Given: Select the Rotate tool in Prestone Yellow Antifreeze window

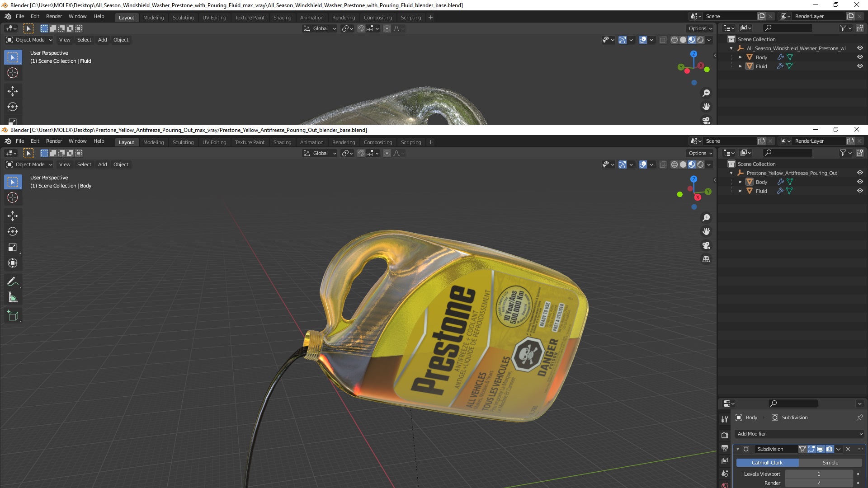Looking at the screenshot, I should tap(13, 231).
